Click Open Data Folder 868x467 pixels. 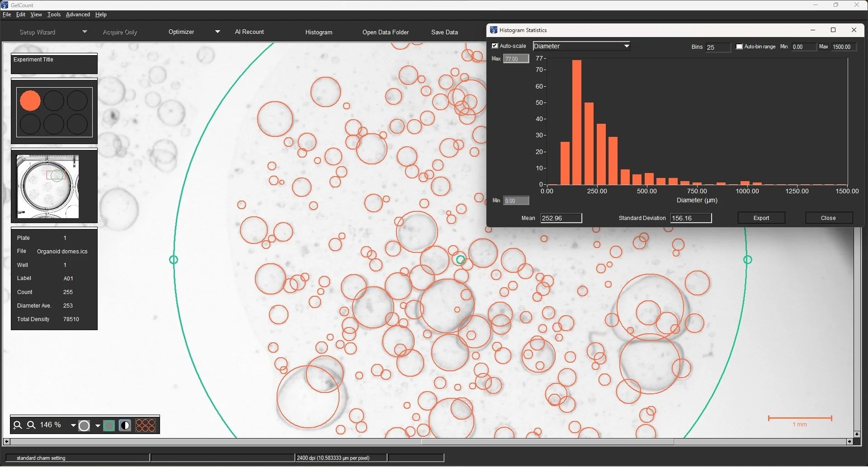click(386, 32)
